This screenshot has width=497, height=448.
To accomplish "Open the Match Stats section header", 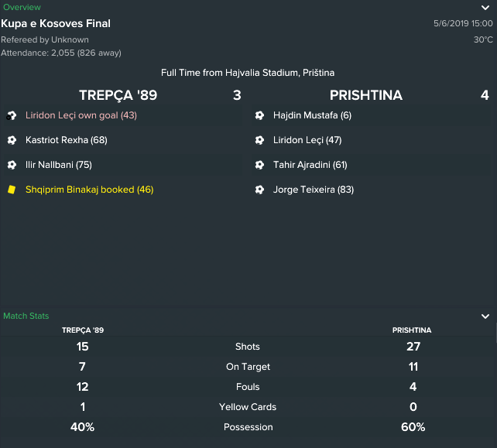I will point(26,316).
